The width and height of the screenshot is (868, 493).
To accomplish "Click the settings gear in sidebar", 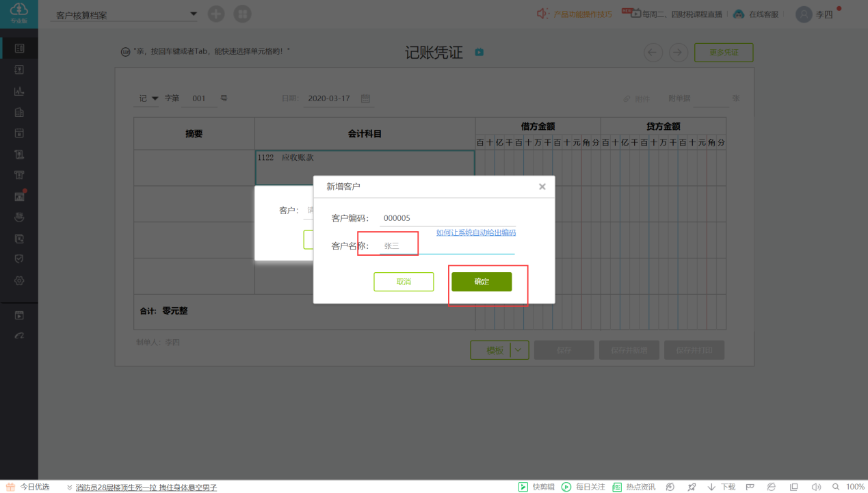I will (19, 280).
